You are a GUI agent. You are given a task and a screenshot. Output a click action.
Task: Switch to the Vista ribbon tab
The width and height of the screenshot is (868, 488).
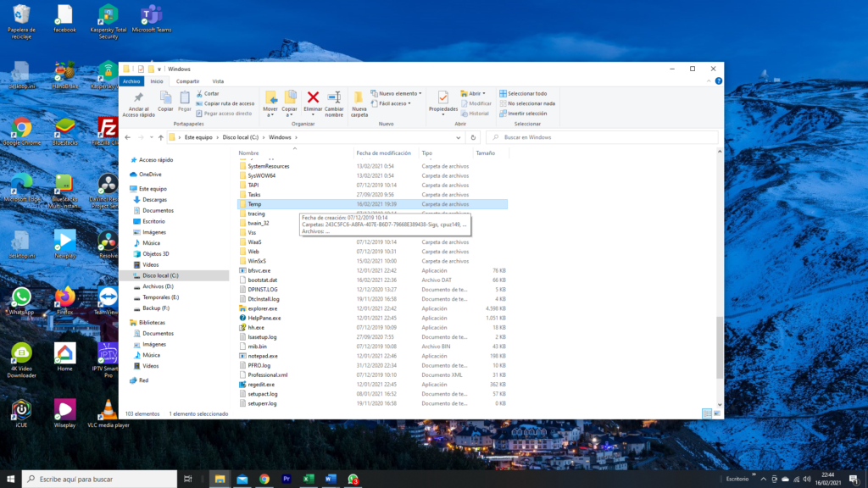tap(218, 81)
